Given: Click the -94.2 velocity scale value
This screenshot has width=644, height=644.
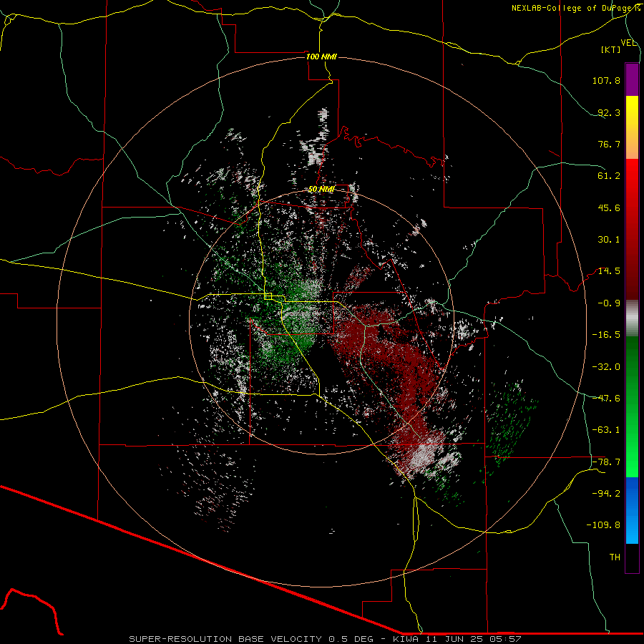Looking at the screenshot, I should (x=606, y=494).
